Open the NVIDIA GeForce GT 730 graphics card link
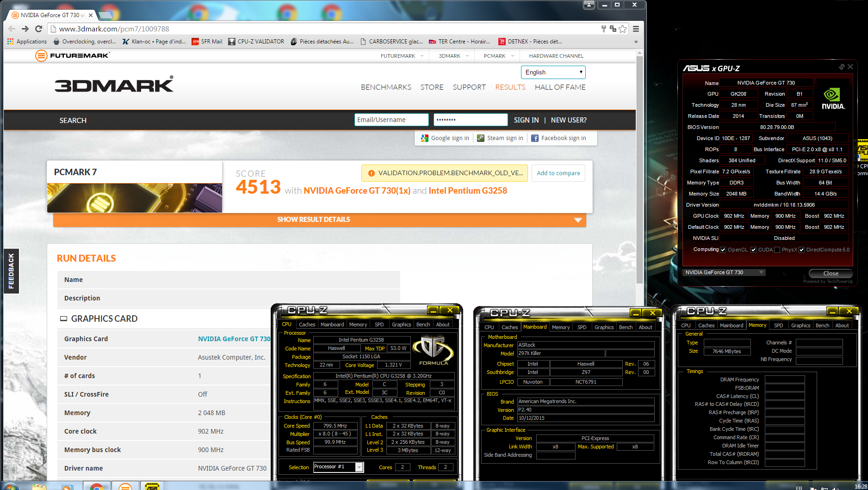 tap(234, 339)
